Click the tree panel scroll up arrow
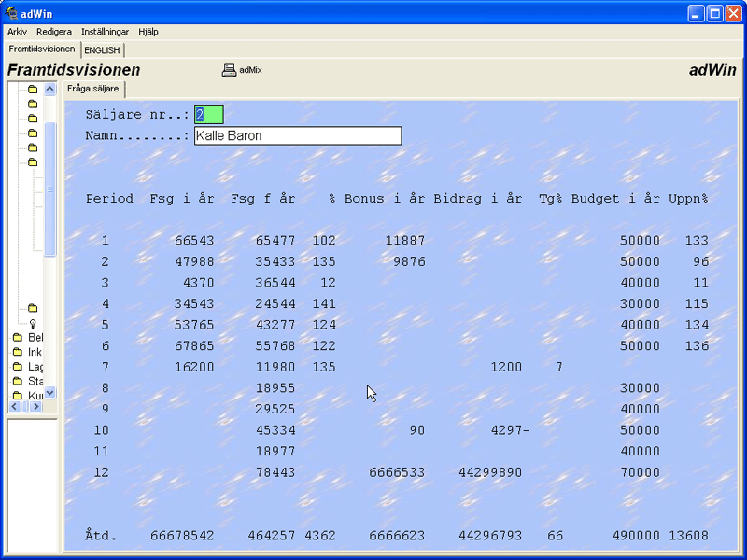 (50, 89)
